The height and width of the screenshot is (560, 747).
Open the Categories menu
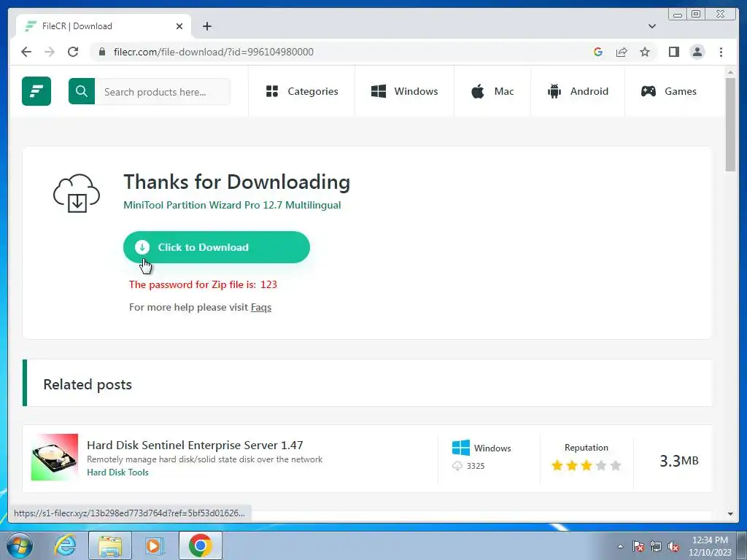coord(302,91)
